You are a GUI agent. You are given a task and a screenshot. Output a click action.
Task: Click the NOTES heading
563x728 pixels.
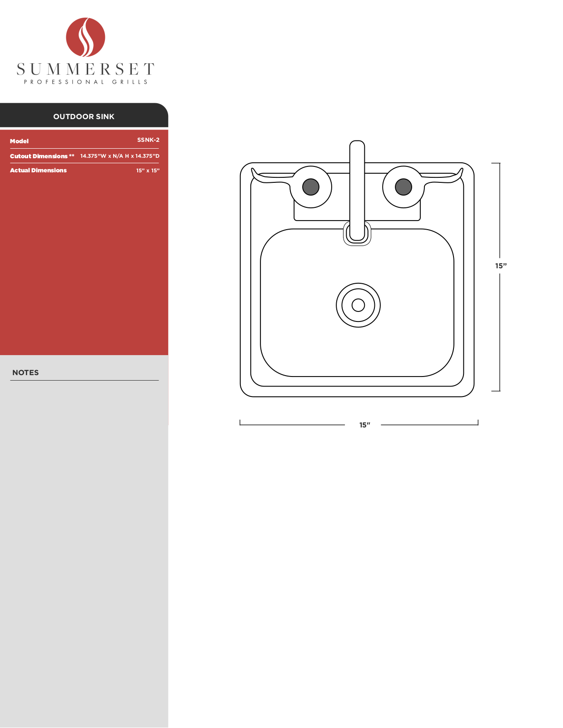click(25, 372)
